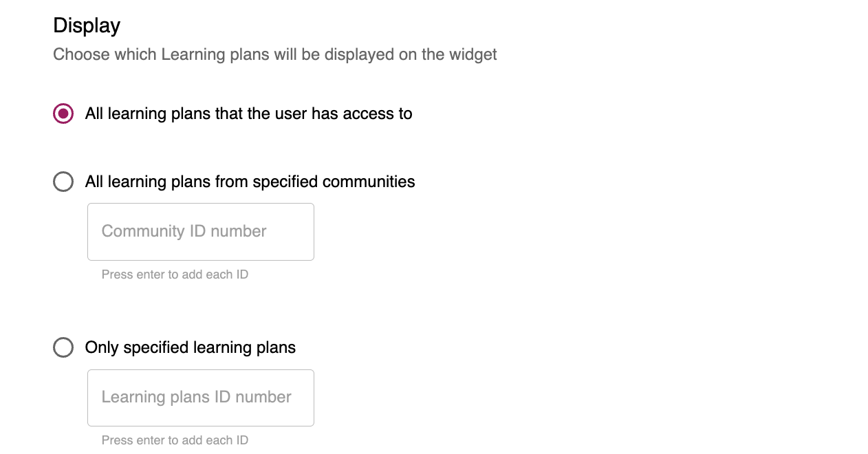Select the "All learning plans that the user has access to" radio button
This screenshot has width=868, height=454.
tap(63, 113)
